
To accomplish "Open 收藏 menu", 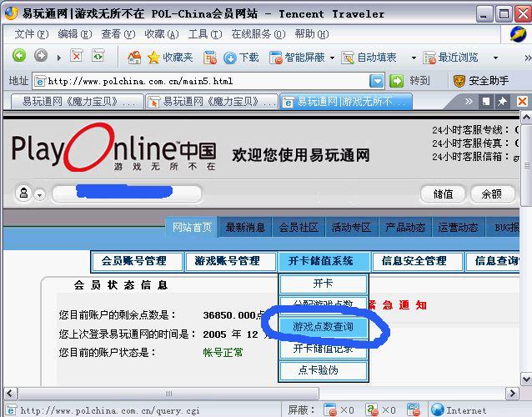I will [162, 34].
